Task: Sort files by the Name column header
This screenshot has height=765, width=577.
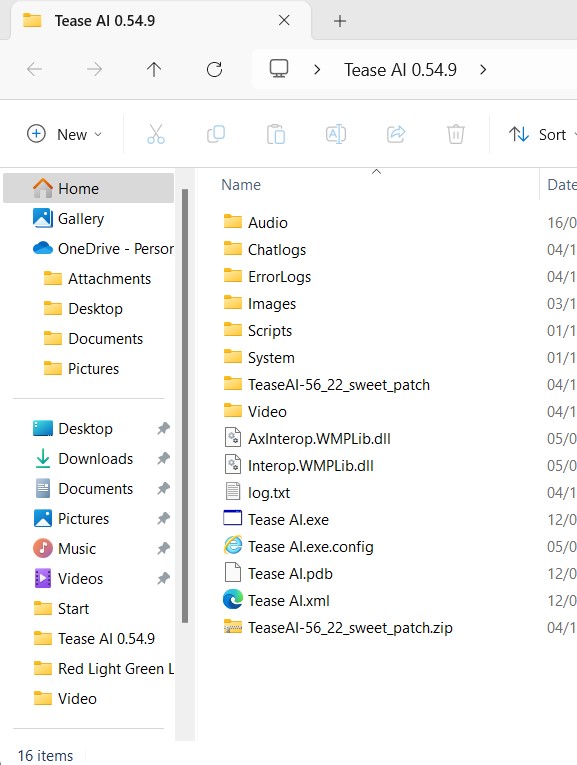Action: tap(241, 185)
